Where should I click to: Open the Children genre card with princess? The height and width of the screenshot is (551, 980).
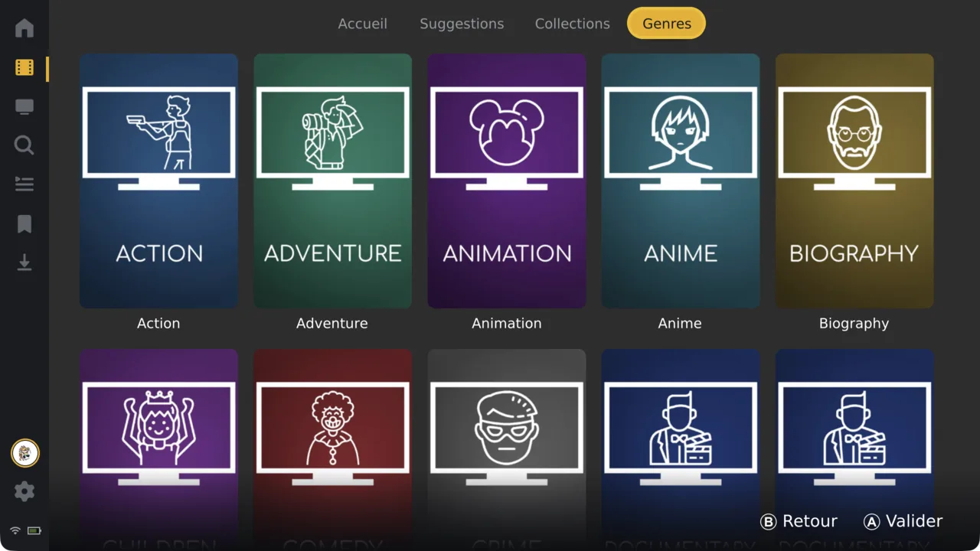[x=158, y=450]
